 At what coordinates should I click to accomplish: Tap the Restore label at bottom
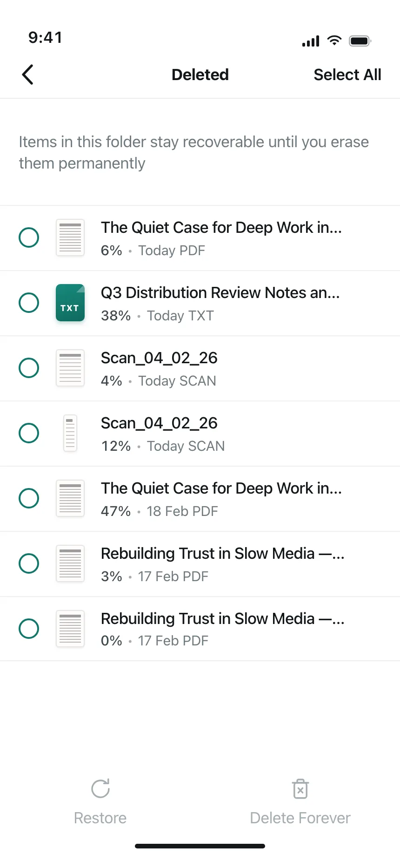click(100, 818)
